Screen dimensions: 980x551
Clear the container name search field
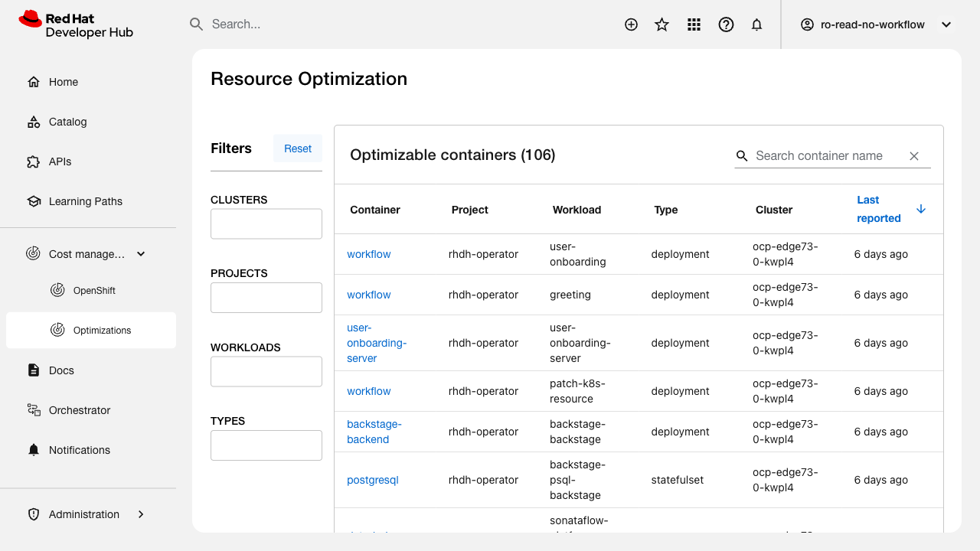click(913, 156)
